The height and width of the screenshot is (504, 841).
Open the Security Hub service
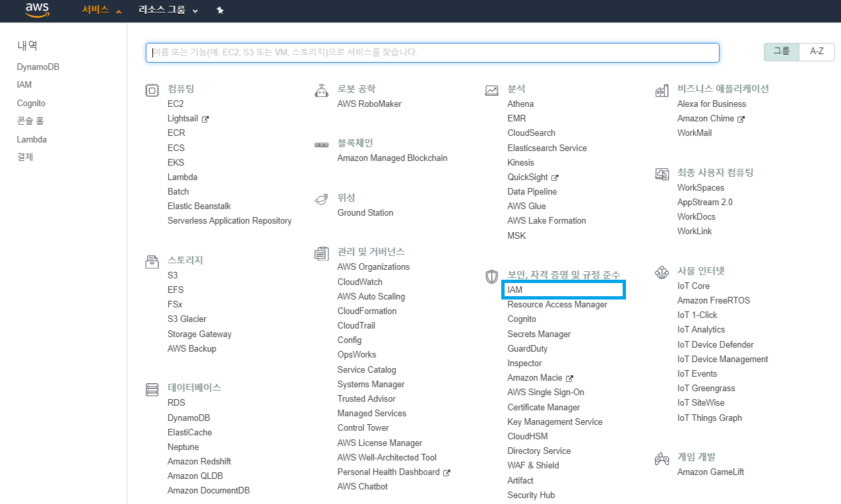(x=531, y=495)
